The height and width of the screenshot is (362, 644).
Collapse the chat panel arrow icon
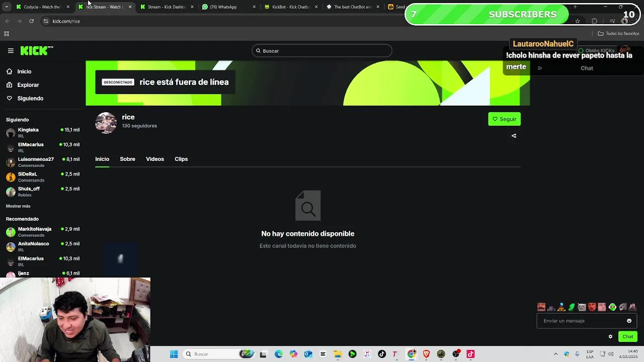(x=539, y=68)
